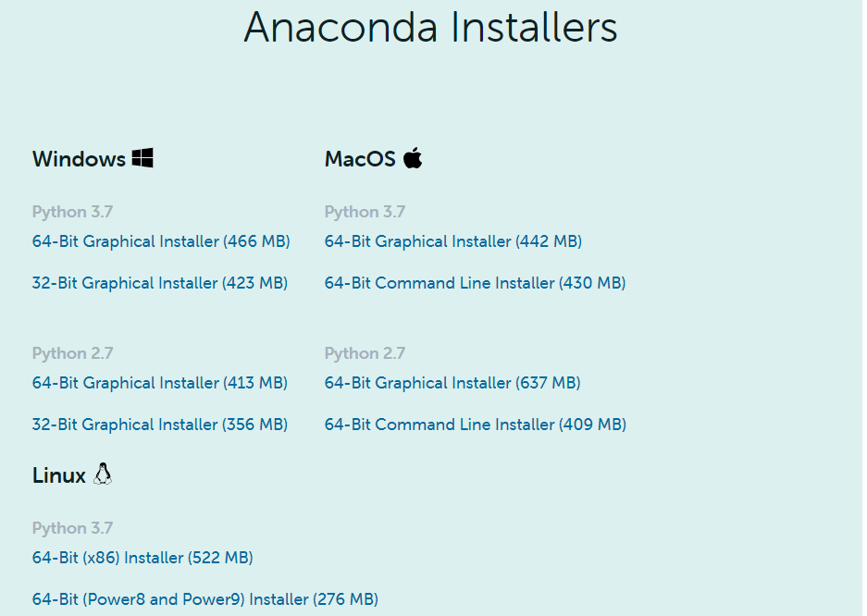Download Windows Python 2.7 64-Bit Graphical Installer
This screenshot has width=867, height=616.
pos(159,383)
